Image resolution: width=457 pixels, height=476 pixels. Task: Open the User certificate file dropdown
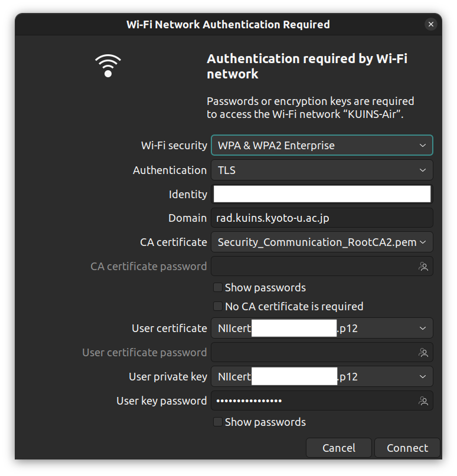coord(322,328)
